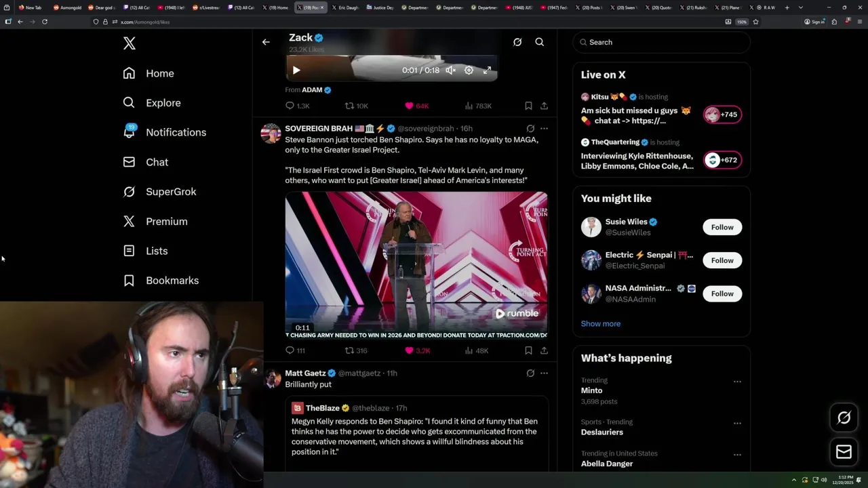Play the Steve Bannon Rumble video
Screen dimensions: 868x488
(416, 266)
